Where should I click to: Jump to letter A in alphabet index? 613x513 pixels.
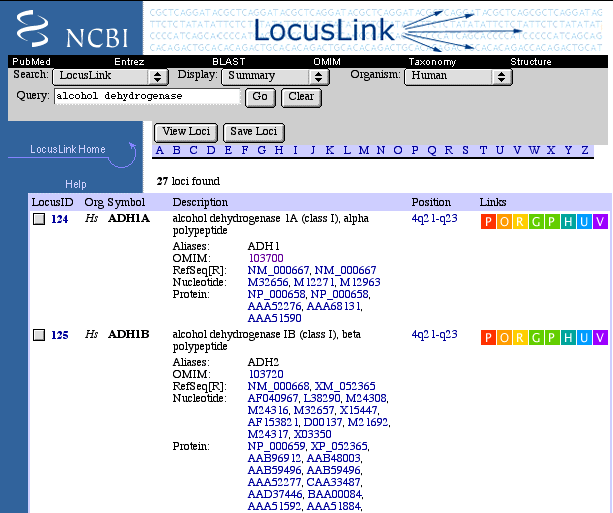[x=160, y=150]
